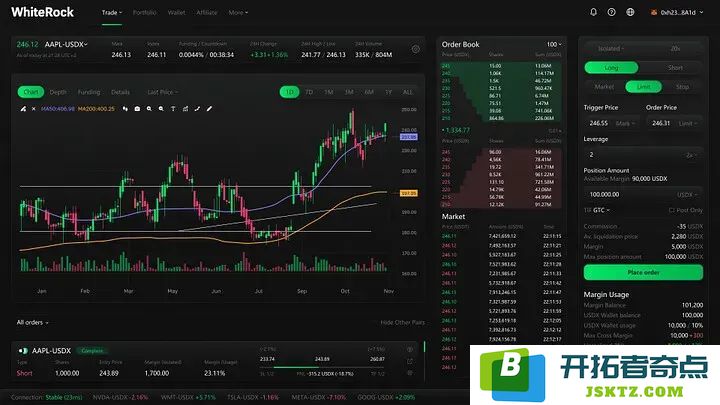Take a chart snapshot with camera icon
The height and width of the screenshot is (405, 720).
coord(137,109)
